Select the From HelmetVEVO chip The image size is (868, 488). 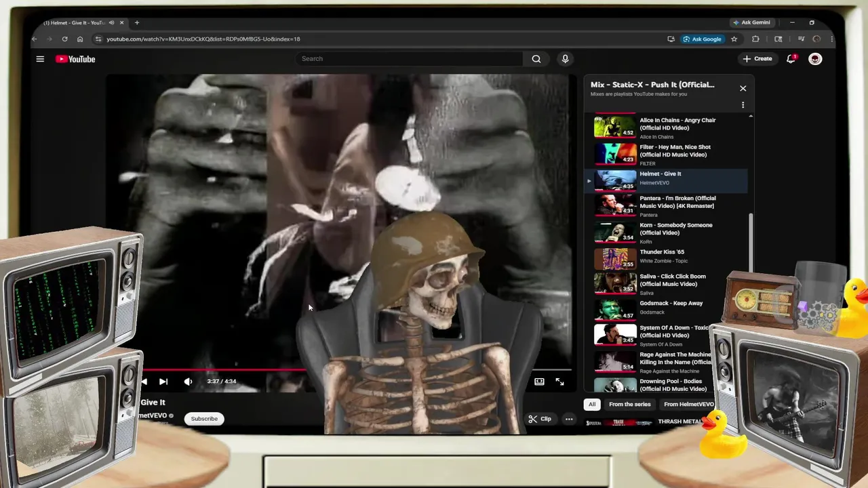[x=688, y=405]
